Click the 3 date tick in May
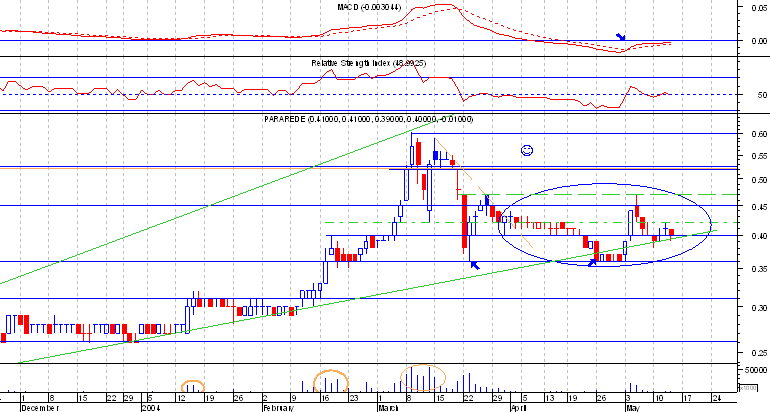770x412 pixels. [x=627, y=398]
